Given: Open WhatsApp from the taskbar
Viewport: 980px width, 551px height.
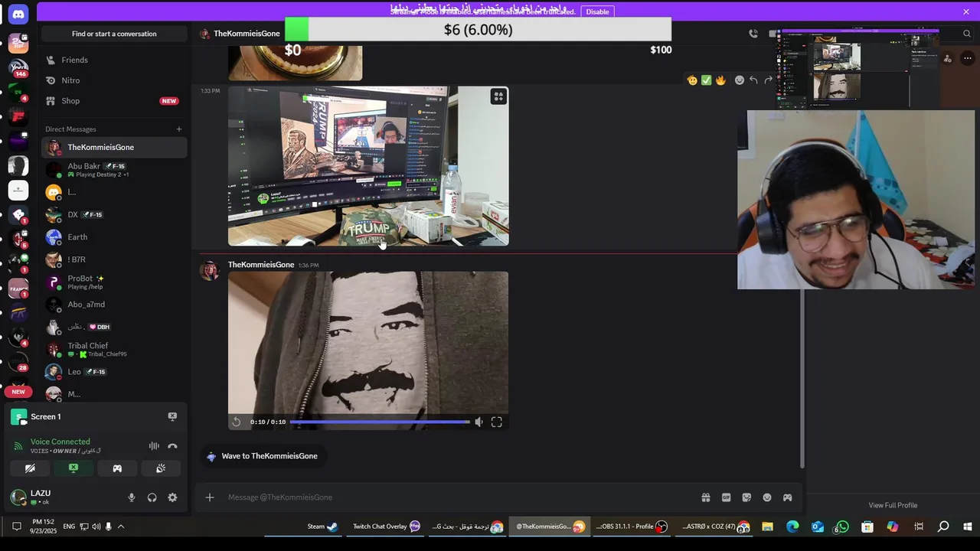Looking at the screenshot, I should [842, 527].
